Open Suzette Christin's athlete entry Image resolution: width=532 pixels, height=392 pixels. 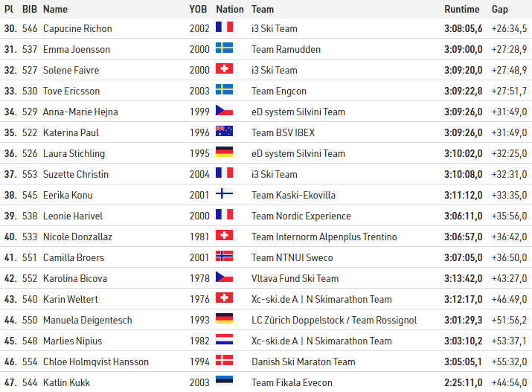click(75, 174)
